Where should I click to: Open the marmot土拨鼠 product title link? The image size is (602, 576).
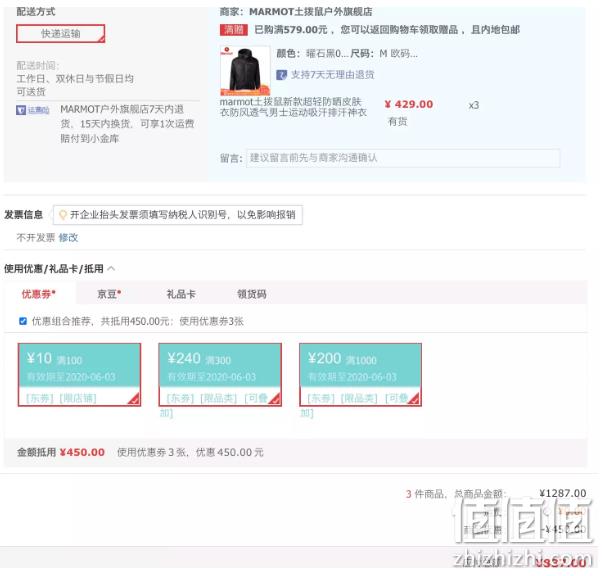293,107
